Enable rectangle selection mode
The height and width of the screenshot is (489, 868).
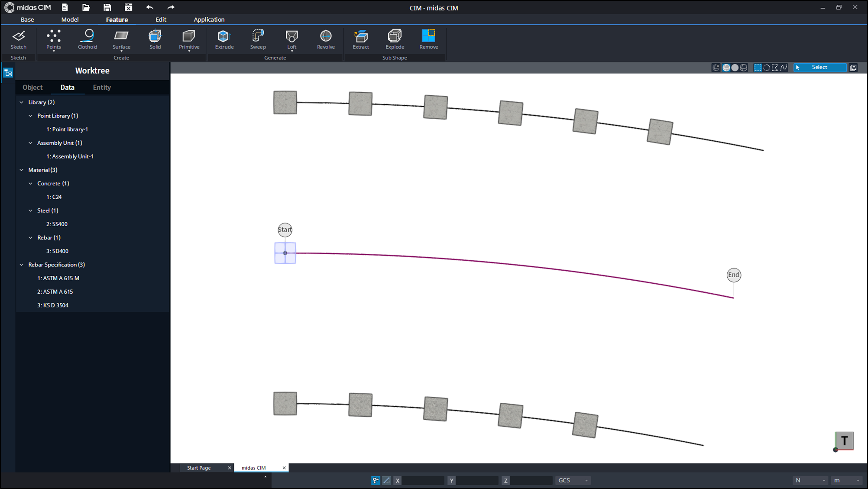(x=758, y=68)
